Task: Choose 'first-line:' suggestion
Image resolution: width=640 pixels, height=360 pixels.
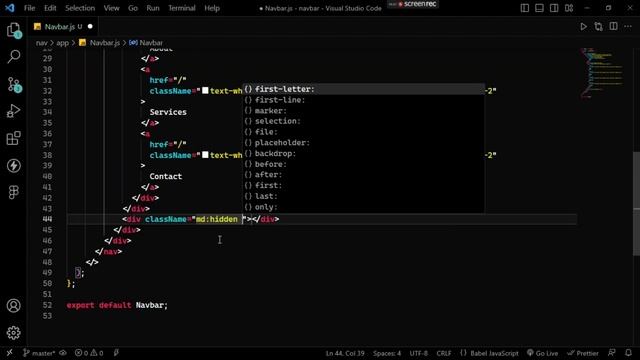Action: click(364, 100)
